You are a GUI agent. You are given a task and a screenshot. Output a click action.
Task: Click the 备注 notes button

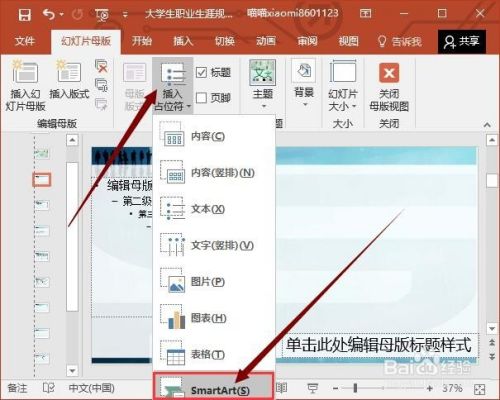[x=17, y=388]
